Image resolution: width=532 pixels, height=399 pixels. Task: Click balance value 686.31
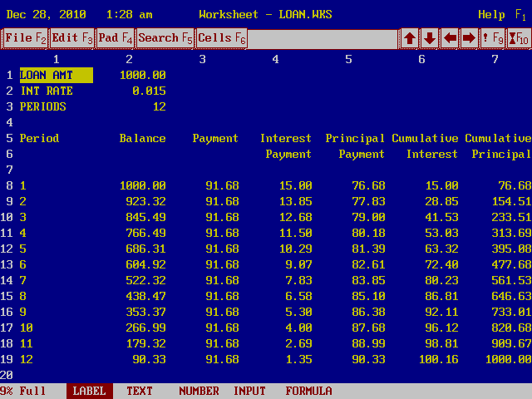click(x=146, y=249)
